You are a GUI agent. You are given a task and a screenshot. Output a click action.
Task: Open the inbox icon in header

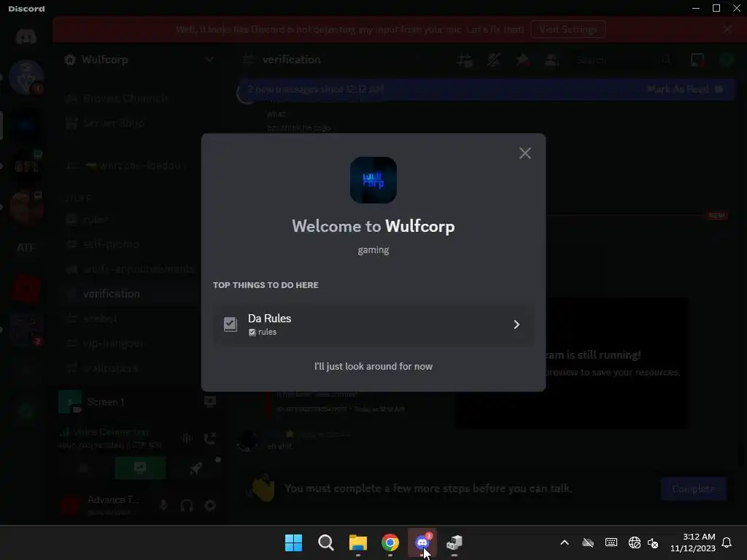697,60
